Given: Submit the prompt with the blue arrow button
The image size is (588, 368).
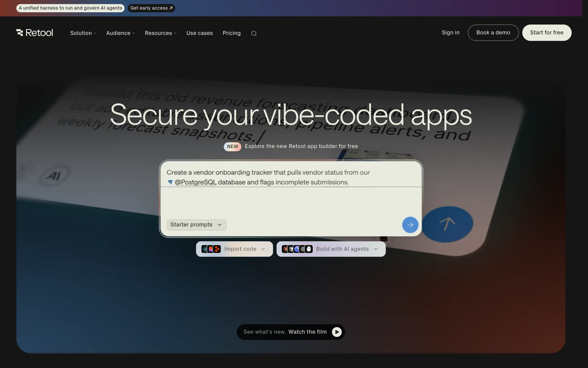Looking at the screenshot, I should pyautogui.click(x=410, y=225).
